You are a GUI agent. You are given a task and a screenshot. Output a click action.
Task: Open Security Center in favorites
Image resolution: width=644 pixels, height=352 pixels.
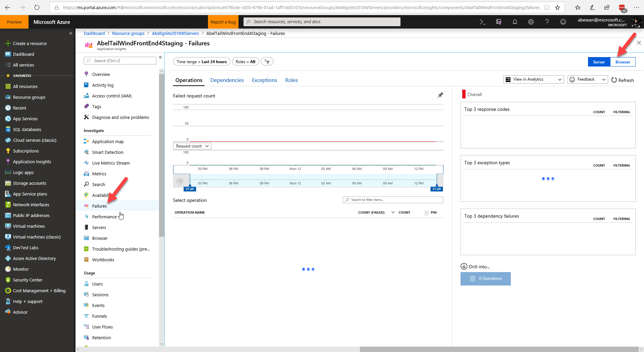pos(28,280)
